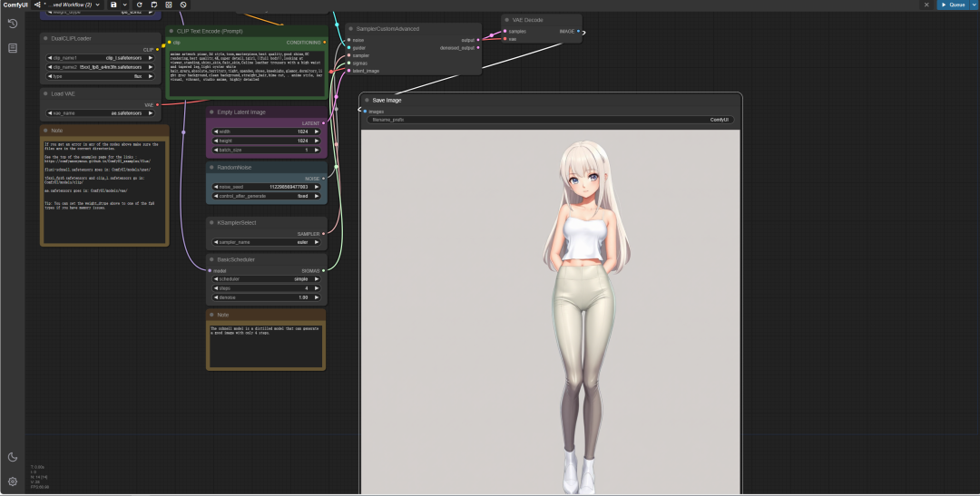980x496 pixels.
Task: Collapse the Empty Latent Image node dot
Action: tap(211, 112)
